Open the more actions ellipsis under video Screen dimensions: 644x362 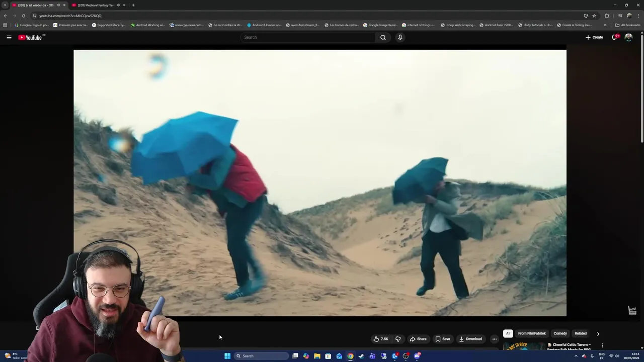(x=494, y=339)
